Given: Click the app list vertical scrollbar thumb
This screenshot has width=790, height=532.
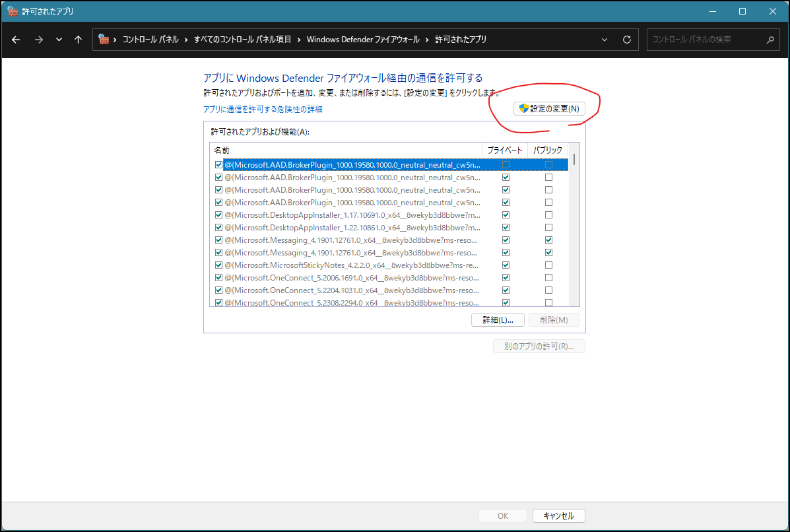Looking at the screenshot, I should click(574, 159).
